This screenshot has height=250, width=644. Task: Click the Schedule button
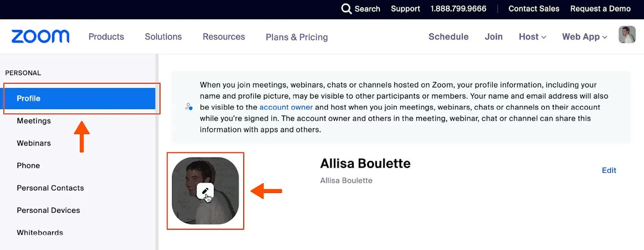coord(448,37)
